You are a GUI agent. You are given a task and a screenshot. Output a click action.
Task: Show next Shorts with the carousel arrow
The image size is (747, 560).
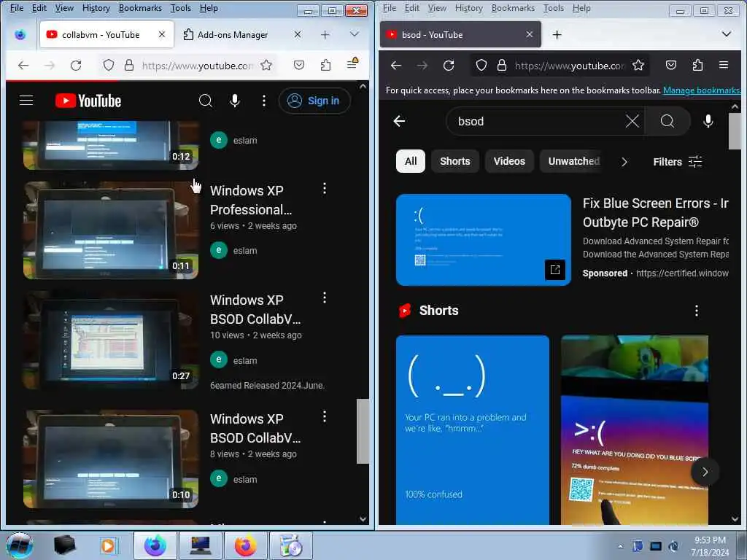[705, 472]
